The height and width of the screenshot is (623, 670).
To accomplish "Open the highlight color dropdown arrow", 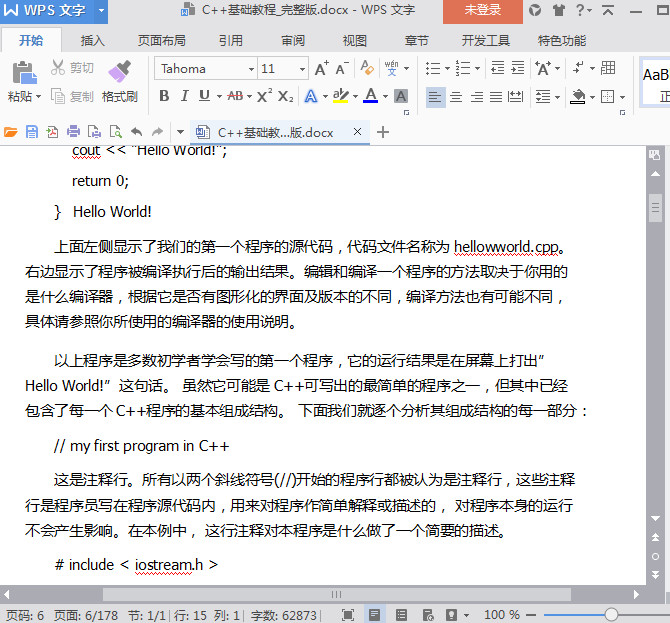I will (x=356, y=97).
